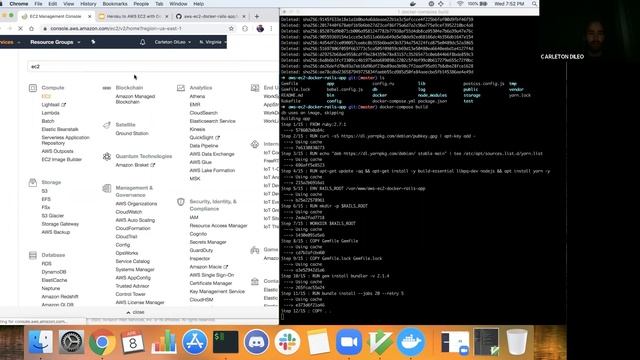Open Finder from the dock

[40, 342]
